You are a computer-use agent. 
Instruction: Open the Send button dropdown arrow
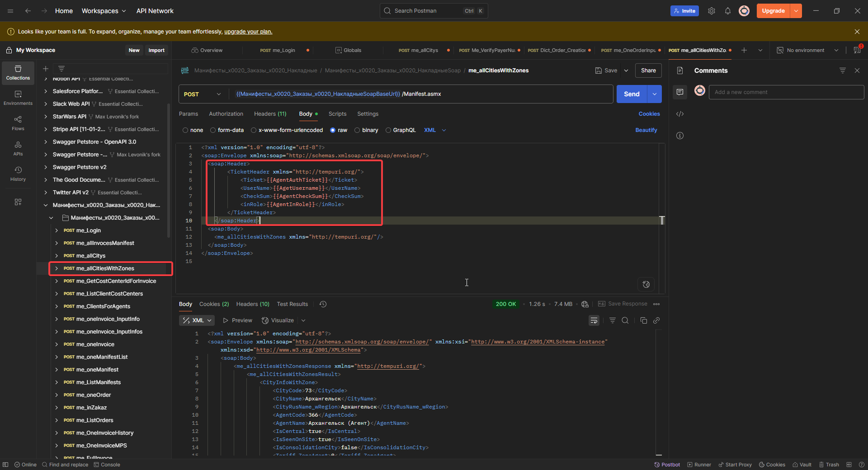(655, 94)
